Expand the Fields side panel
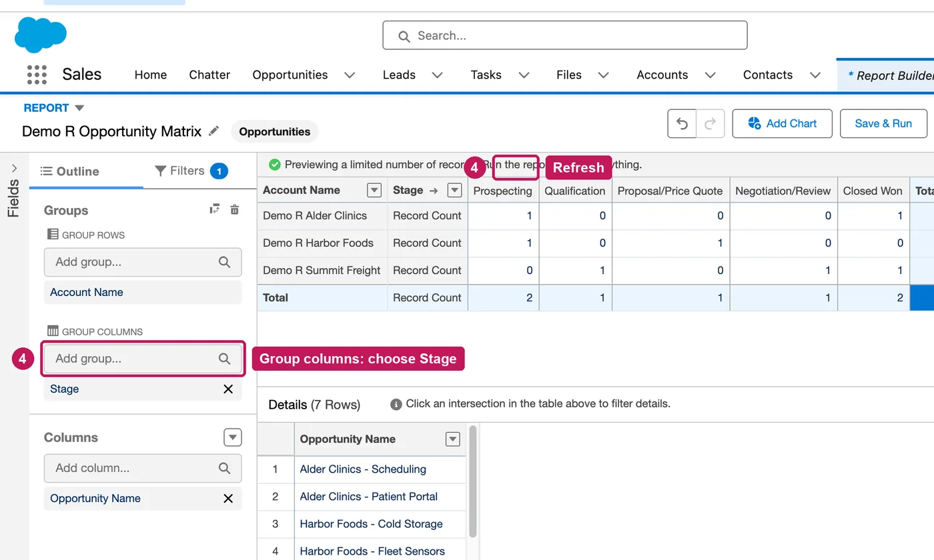Screen dimensions: 934x560 pos(14,168)
